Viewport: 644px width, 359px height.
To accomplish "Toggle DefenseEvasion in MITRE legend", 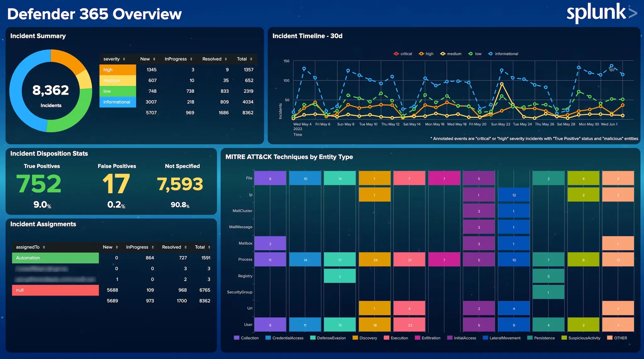I will (328, 338).
